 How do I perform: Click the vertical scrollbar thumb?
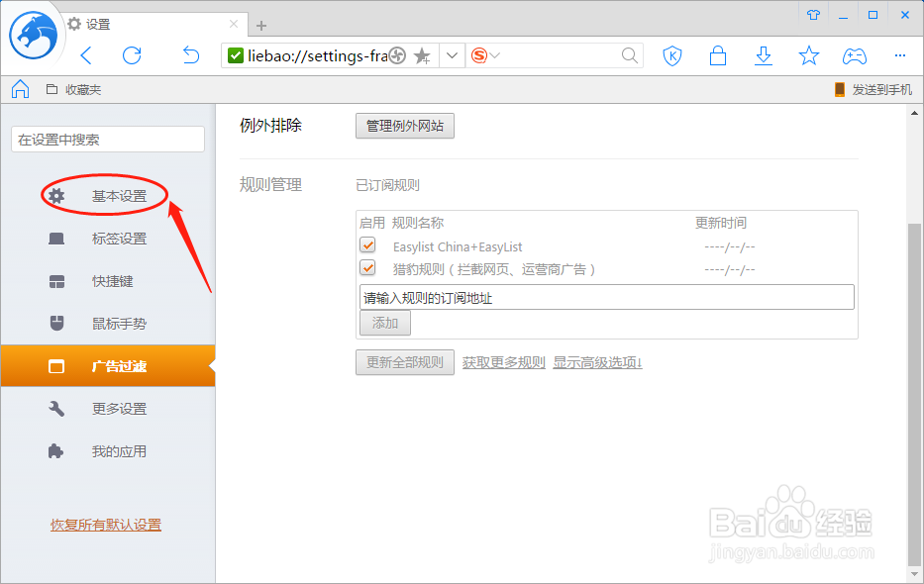tap(914, 393)
